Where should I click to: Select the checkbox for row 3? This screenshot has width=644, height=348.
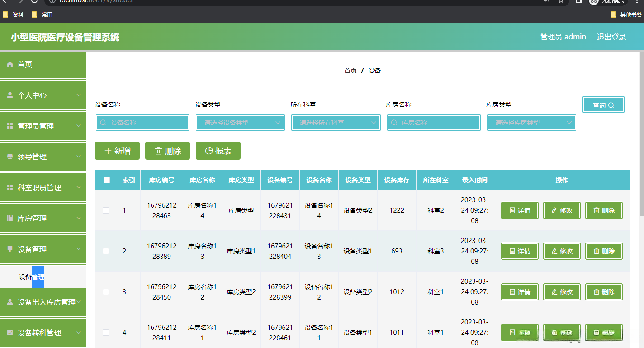(106, 292)
